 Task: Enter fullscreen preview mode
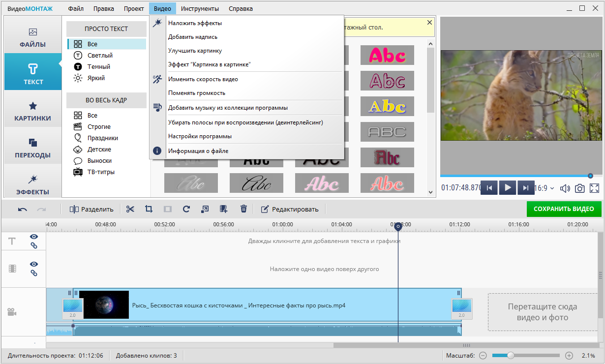[x=594, y=188]
